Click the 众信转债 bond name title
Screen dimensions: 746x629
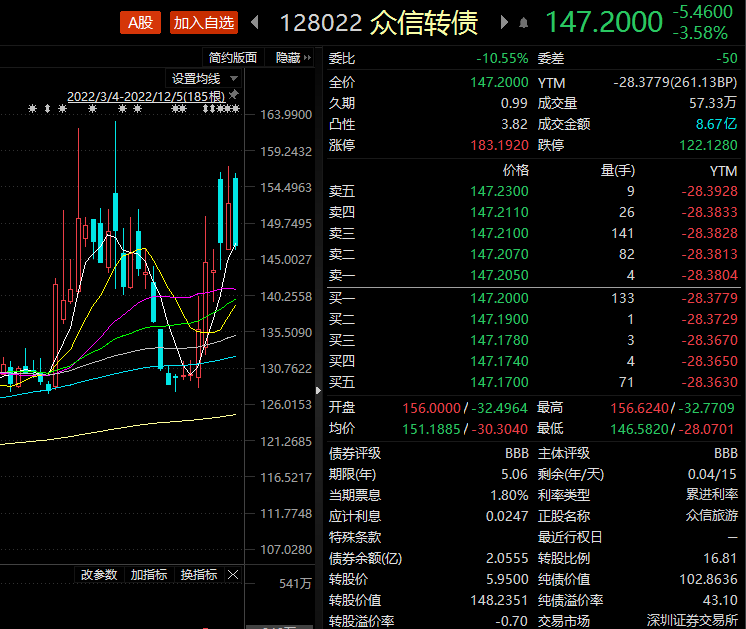click(x=424, y=22)
